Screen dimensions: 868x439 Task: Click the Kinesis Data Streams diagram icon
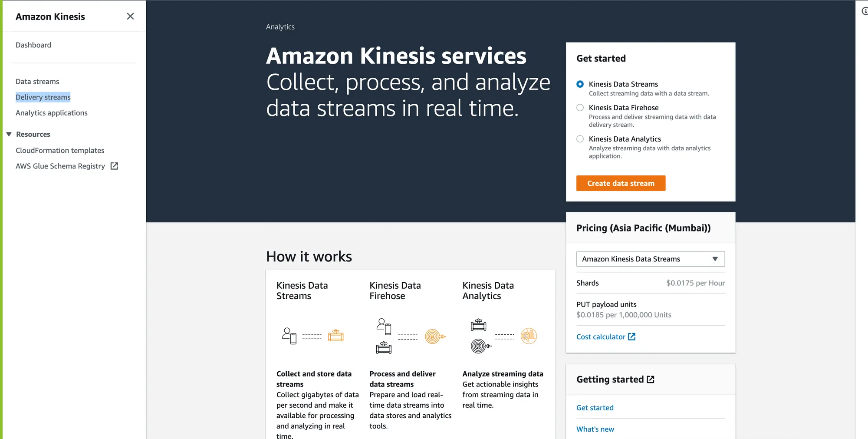coord(312,336)
